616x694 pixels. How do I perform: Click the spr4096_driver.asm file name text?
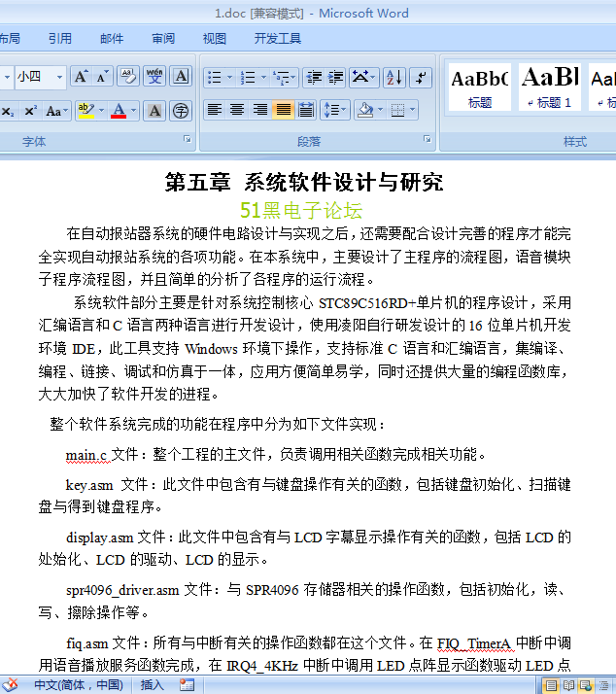122,590
